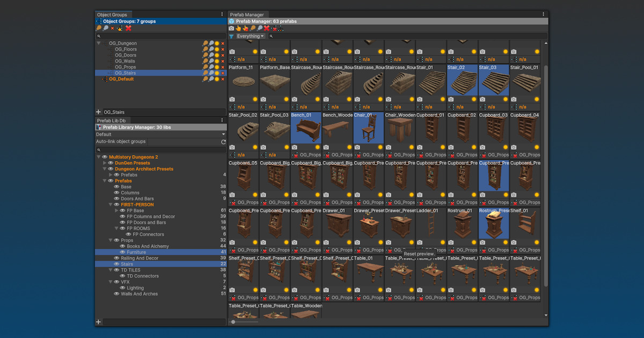Viewport: 644px width, 338px height.
Task: Click the blue filter funnel icon beside Everything
Action: point(232,36)
